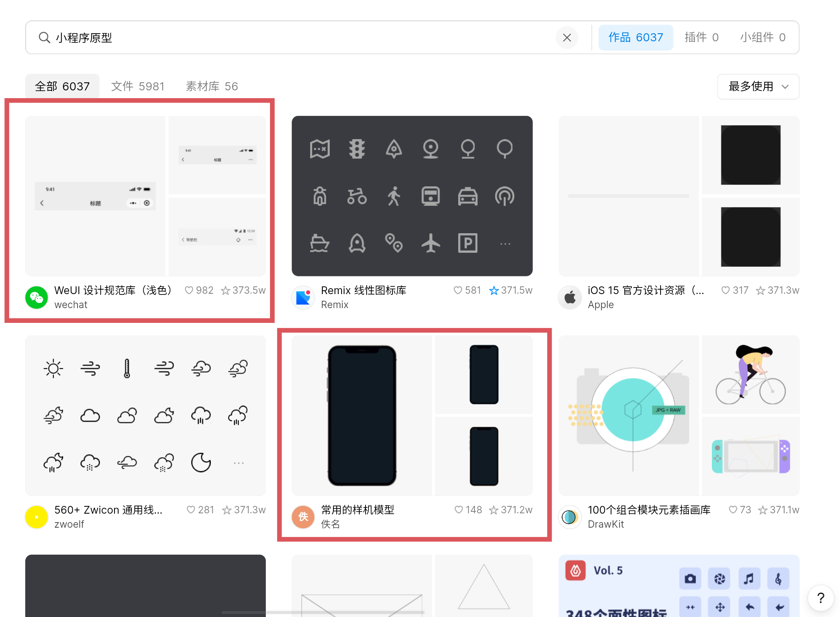Clear the search text with X button
The image size is (840, 617).
coord(566,37)
